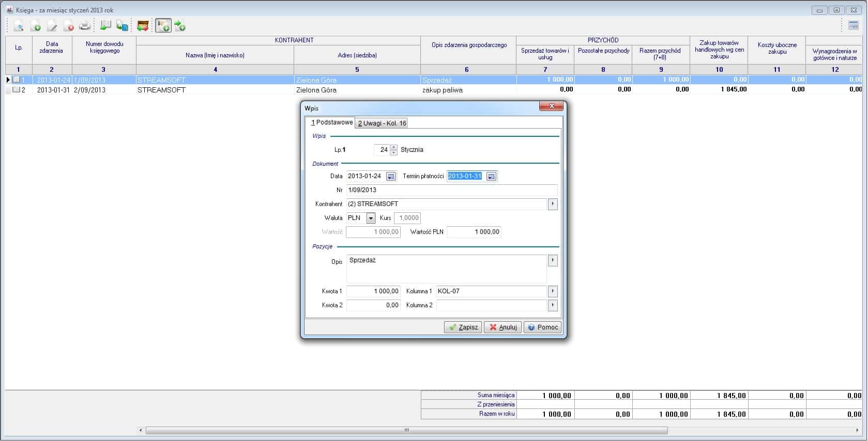Click the 'Sprzedaż towarów i usług' column header

pyautogui.click(x=545, y=54)
